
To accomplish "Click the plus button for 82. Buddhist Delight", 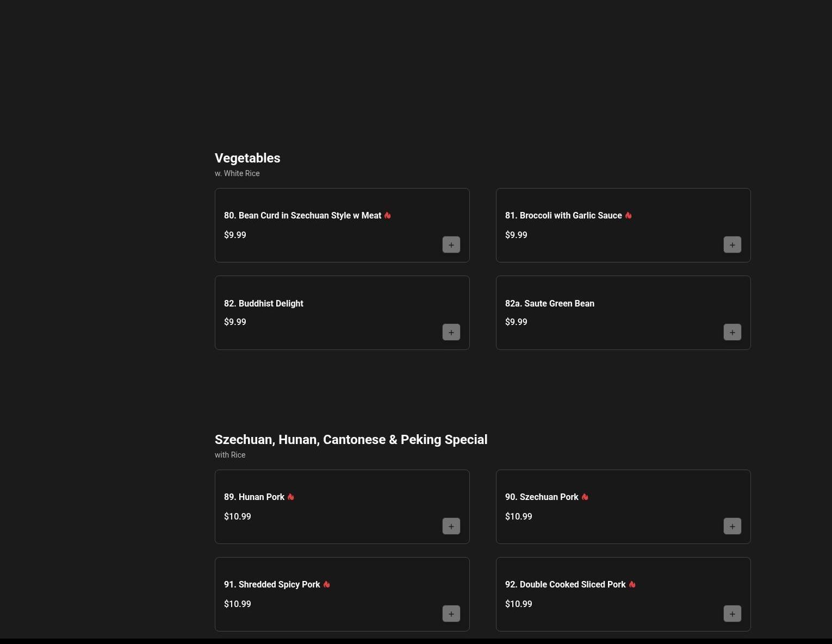I will click(x=451, y=332).
